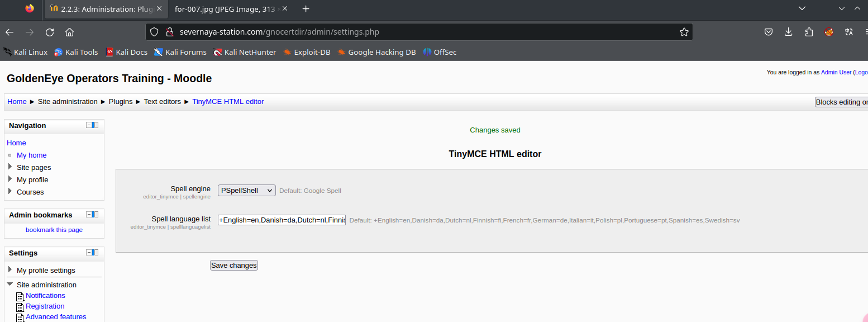Open the Google Hacking DB bookmark
Screen dimensions: 868x322
tap(376, 52)
